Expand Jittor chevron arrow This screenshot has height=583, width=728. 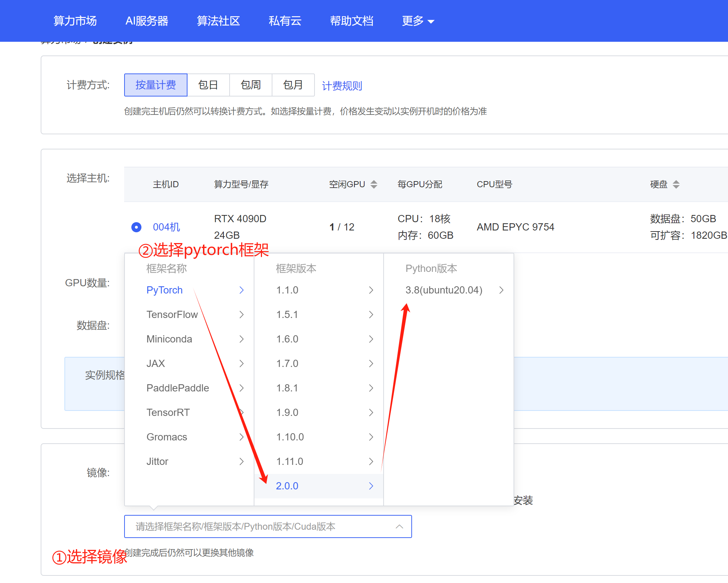click(241, 462)
